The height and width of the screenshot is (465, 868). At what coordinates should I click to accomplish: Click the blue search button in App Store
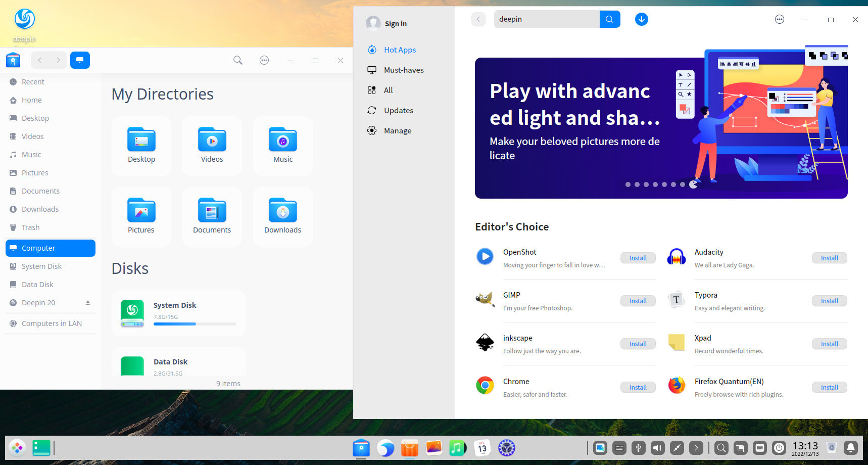pyautogui.click(x=610, y=19)
